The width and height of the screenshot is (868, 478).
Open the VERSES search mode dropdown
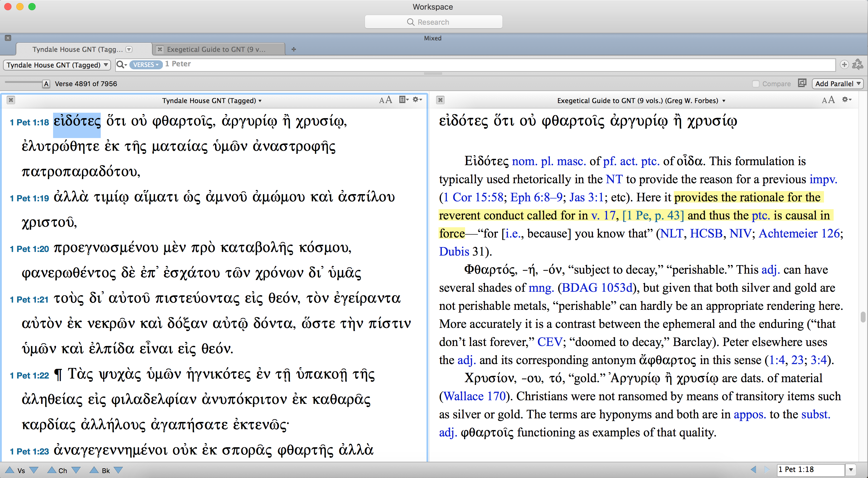(x=146, y=64)
